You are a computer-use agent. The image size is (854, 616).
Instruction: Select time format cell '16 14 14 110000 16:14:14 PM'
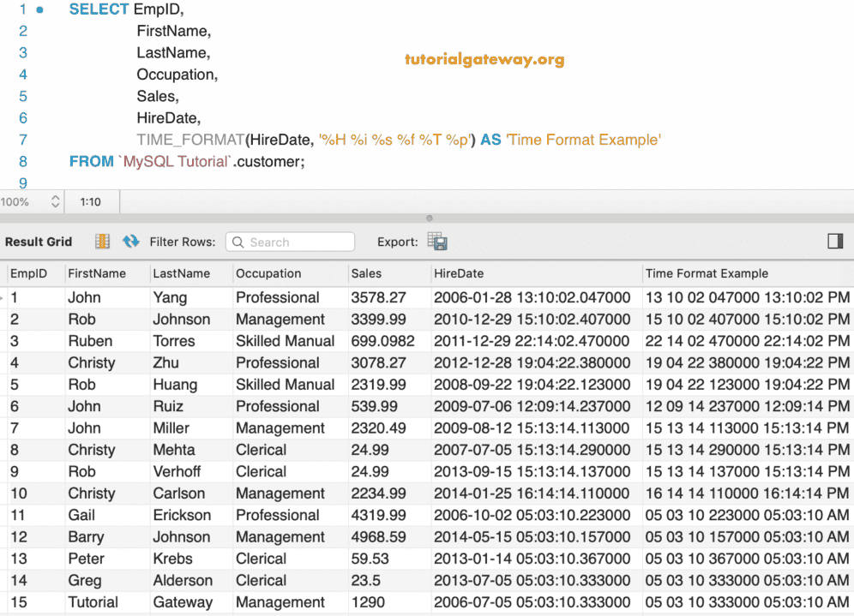coord(748,493)
